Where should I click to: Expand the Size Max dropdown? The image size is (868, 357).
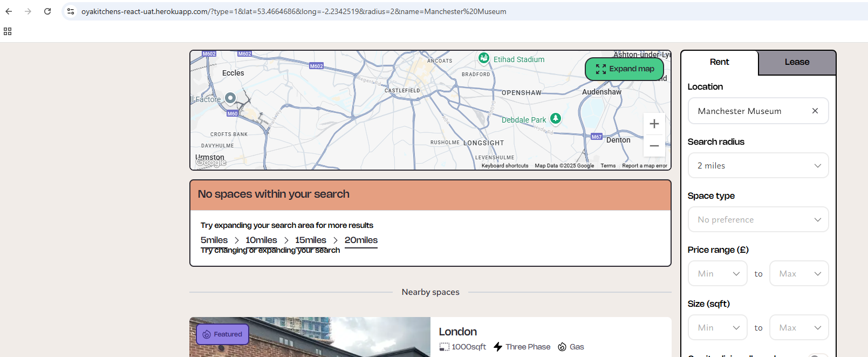798,328
